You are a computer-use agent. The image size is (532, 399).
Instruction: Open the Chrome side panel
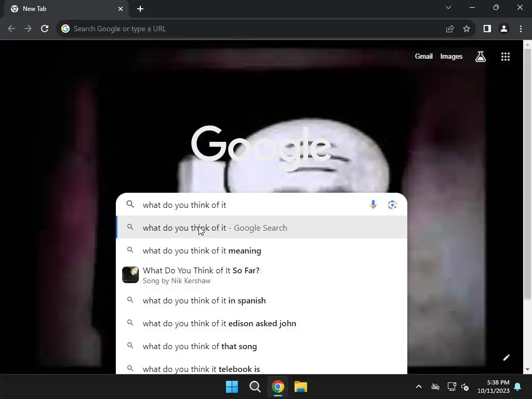click(x=487, y=29)
